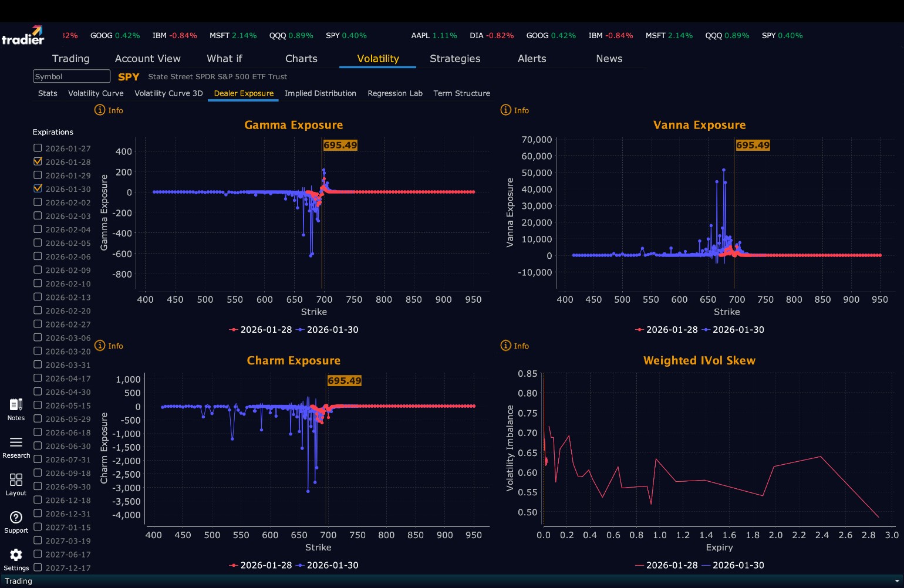Screen dimensions: 904x588
Task: Check the 2026-01-27 expiration box
Action: (x=38, y=148)
